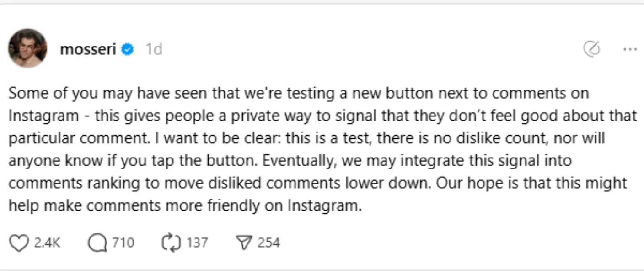Viewport: 644px width, 274px height.
Task: Click the blue verified badge next to mosseri
Action: [x=128, y=49]
